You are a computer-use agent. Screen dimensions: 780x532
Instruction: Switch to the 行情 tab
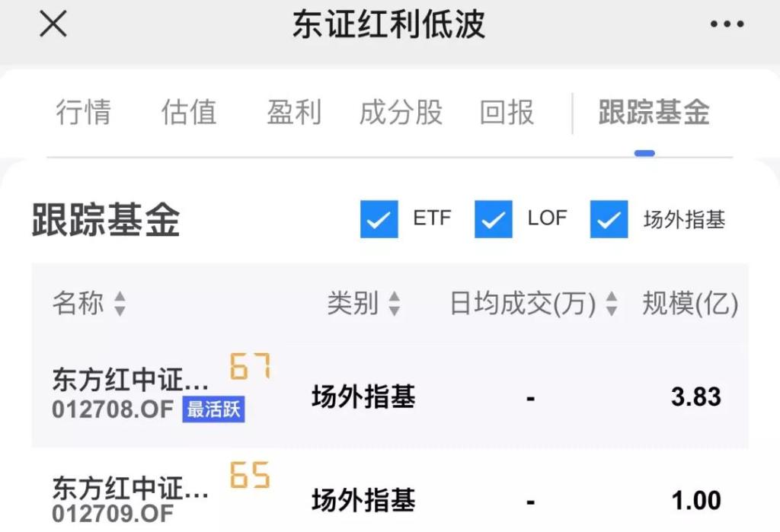83,112
